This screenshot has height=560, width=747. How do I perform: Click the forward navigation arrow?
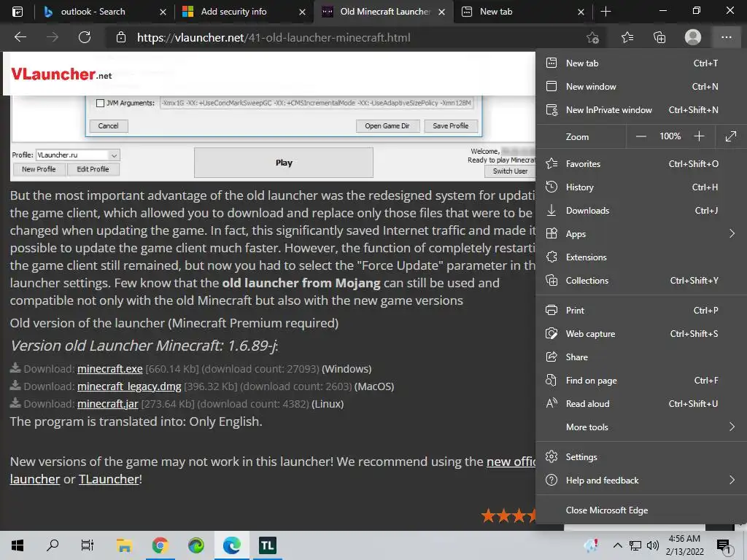tap(53, 37)
